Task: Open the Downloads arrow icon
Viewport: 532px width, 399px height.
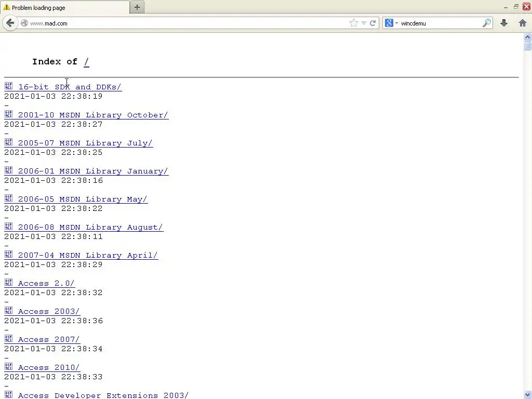Action: tap(504, 23)
